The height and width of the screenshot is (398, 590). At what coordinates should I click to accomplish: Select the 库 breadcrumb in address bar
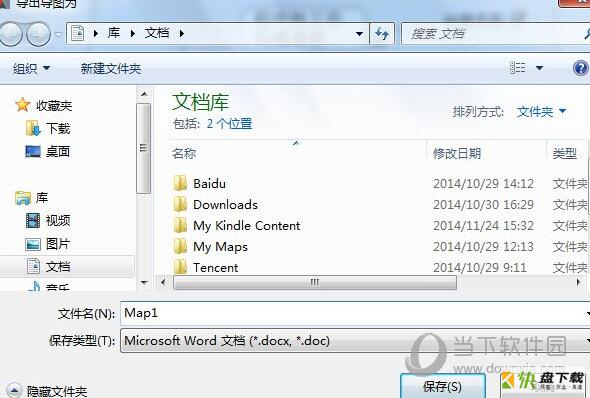point(114,33)
